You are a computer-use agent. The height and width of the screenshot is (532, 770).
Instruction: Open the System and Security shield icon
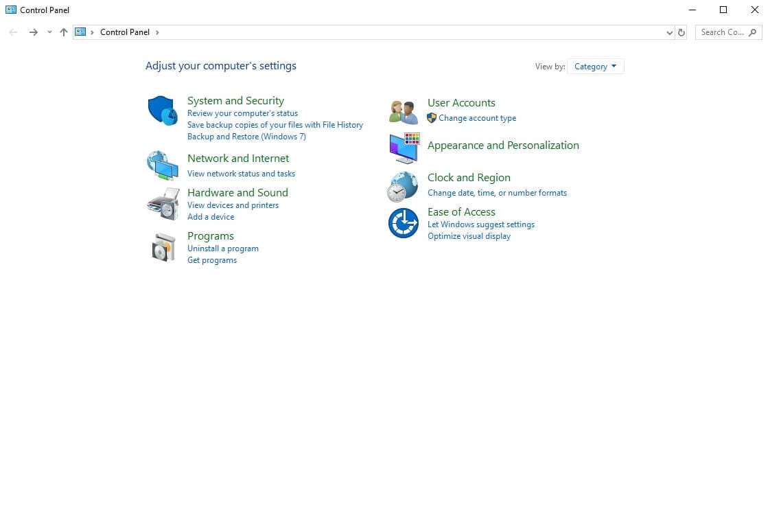tap(163, 111)
